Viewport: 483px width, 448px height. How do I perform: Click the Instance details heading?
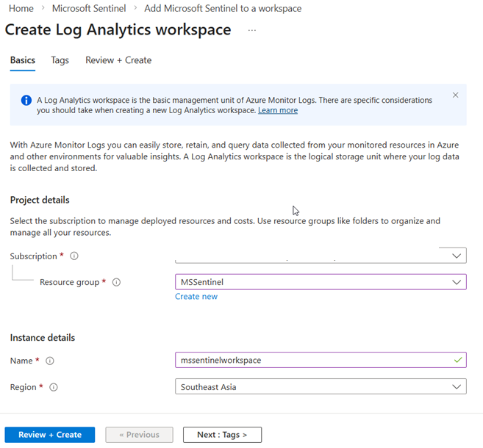click(43, 338)
